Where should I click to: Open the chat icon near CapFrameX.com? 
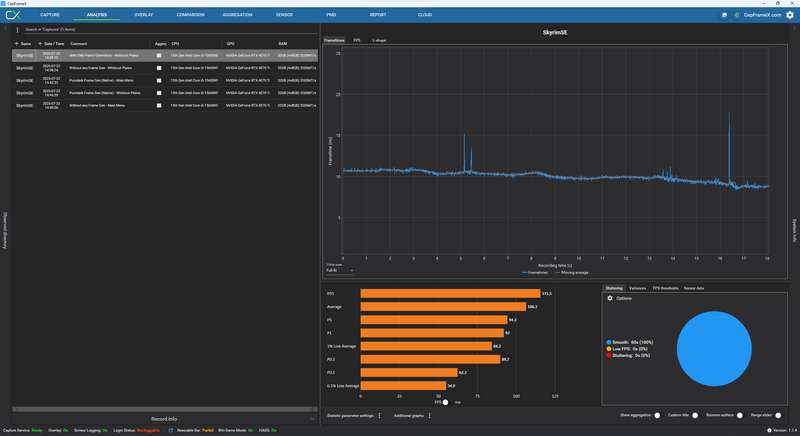point(724,15)
